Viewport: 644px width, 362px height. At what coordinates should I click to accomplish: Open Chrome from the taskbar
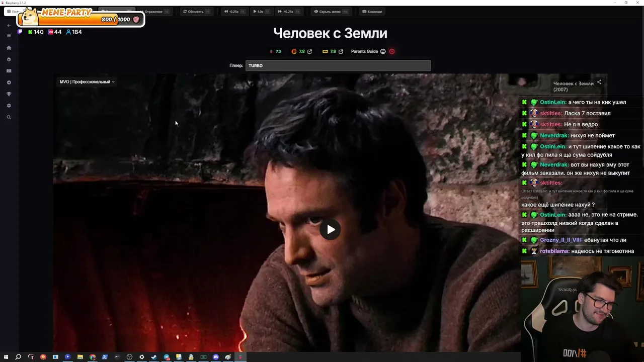[93, 357]
